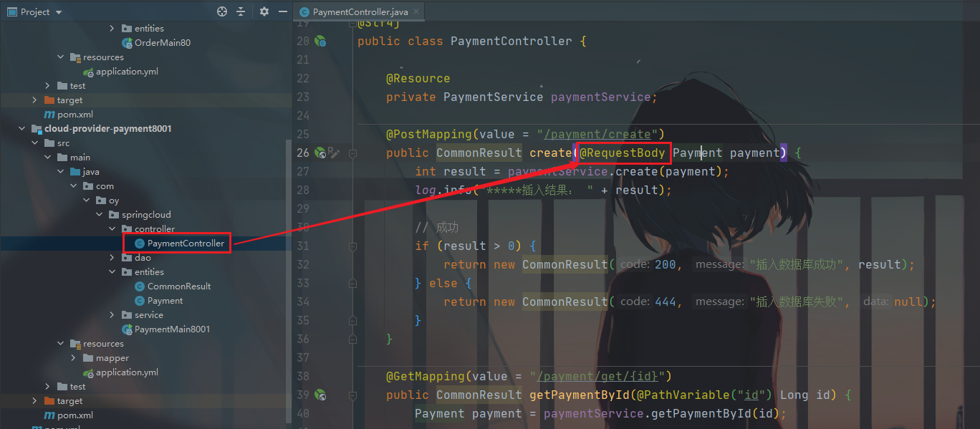Click the pencil gutter icon on line 26
The width and height of the screenshot is (980, 429).
point(334,153)
